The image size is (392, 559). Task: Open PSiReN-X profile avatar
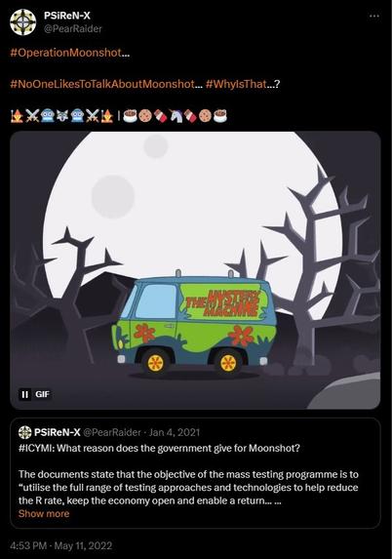[22, 22]
